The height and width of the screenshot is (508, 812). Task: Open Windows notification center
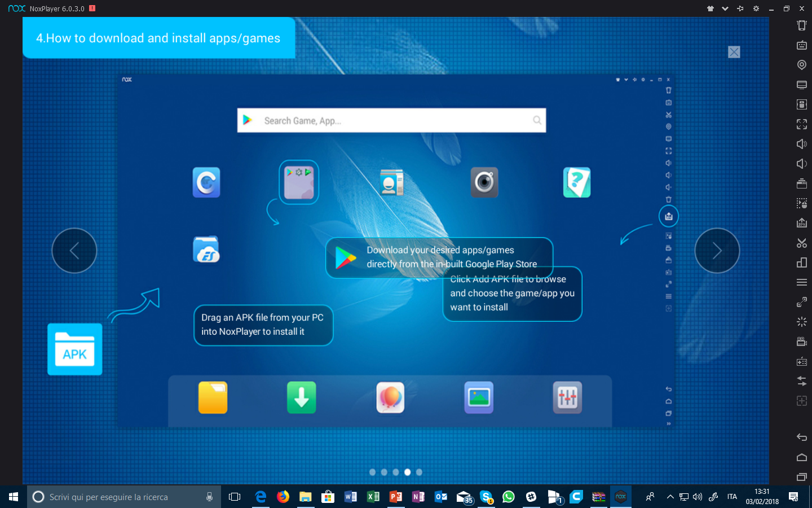point(793,497)
